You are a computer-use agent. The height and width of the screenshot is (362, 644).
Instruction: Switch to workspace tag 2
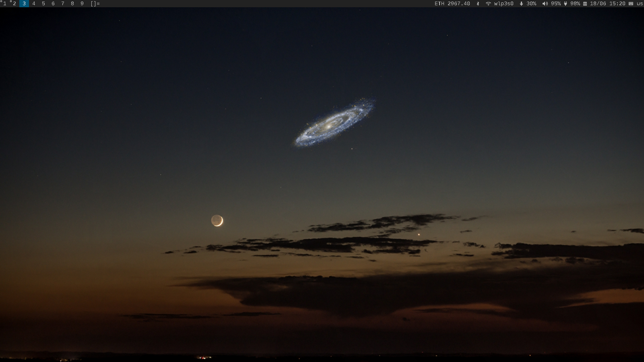pyautogui.click(x=14, y=4)
